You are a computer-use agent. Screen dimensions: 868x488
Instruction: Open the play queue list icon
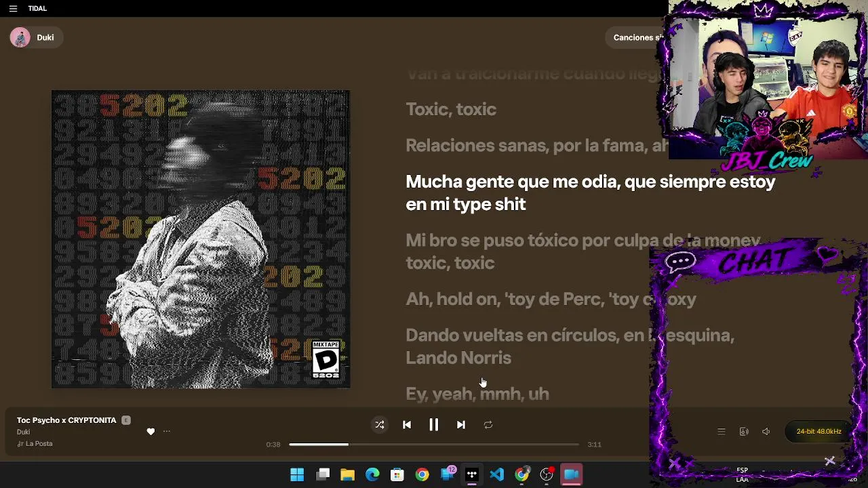[722, 432]
